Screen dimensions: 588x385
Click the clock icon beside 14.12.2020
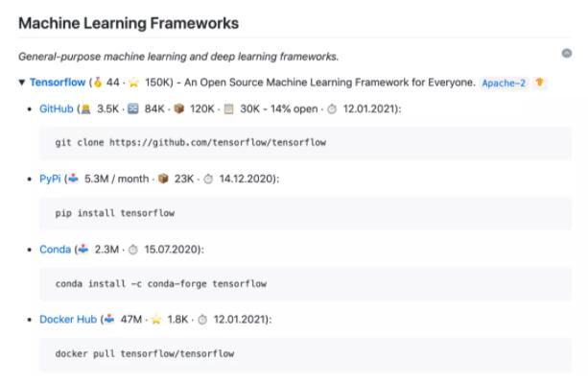coord(208,179)
